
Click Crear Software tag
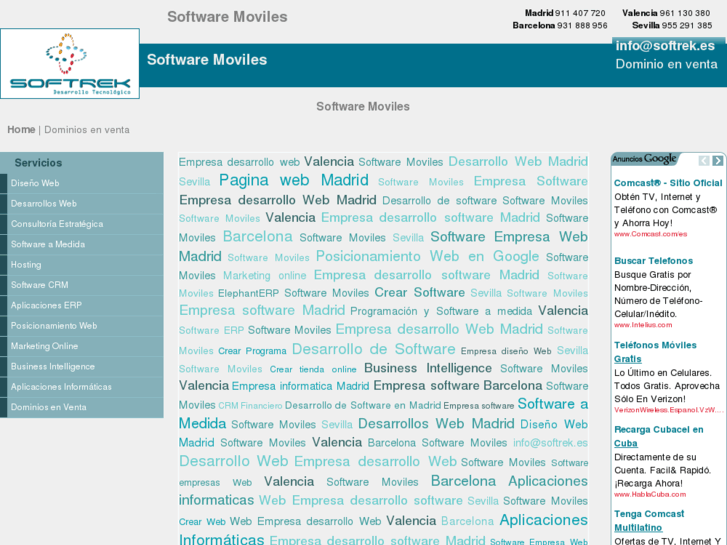tap(420, 293)
